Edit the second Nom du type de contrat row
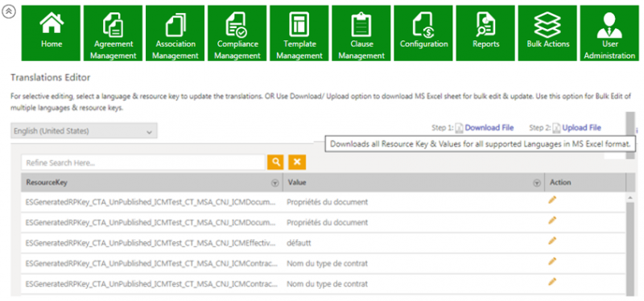644x301 pixels. point(552,282)
